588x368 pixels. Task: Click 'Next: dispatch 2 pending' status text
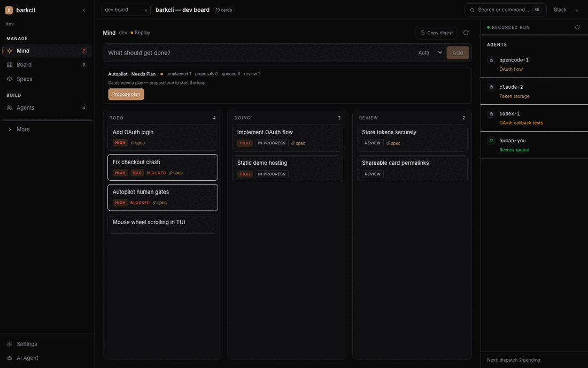tap(513, 360)
